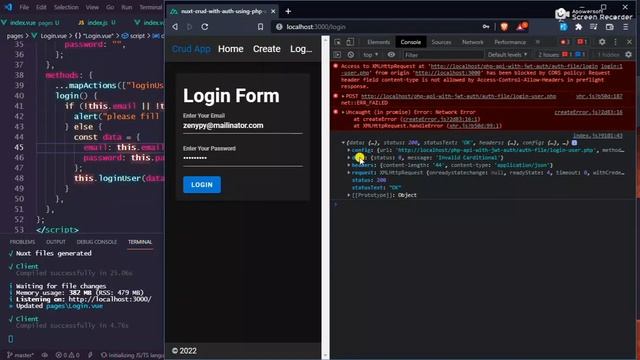Expand the headers property in console

(349, 165)
